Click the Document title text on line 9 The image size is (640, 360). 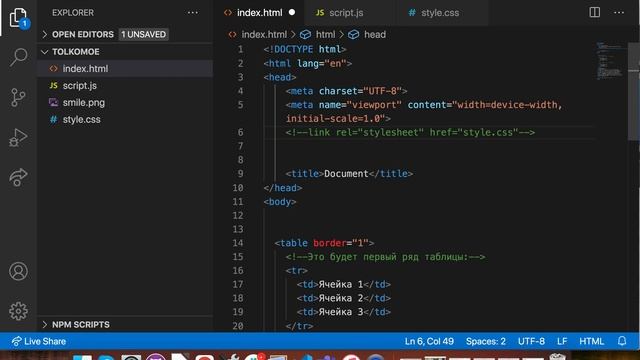click(346, 174)
